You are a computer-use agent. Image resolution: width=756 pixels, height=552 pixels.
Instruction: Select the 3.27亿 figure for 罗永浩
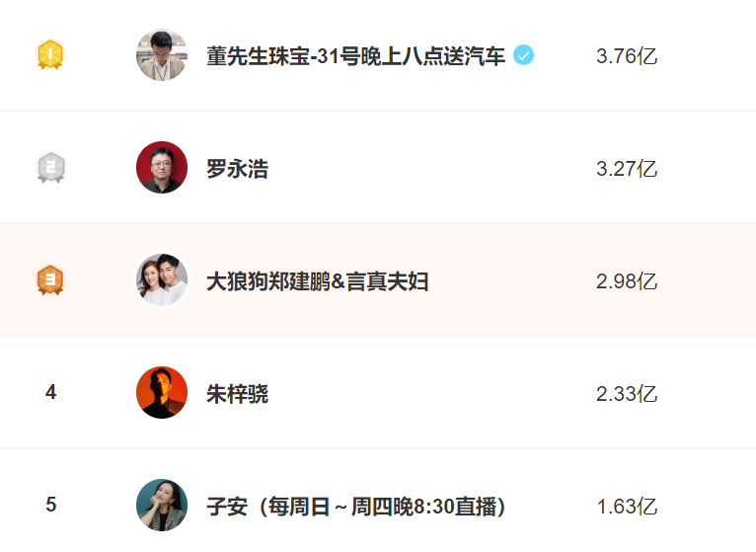click(627, 169)
